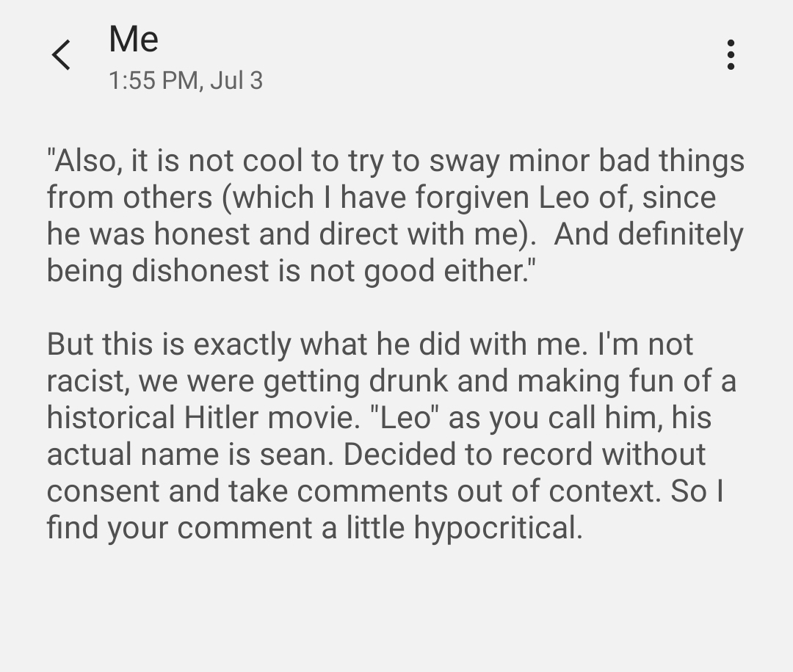The image size is (793, 672).
Task: Tap the "1:55 PM, Jul 3" timestamp
Action: [185, 80]
